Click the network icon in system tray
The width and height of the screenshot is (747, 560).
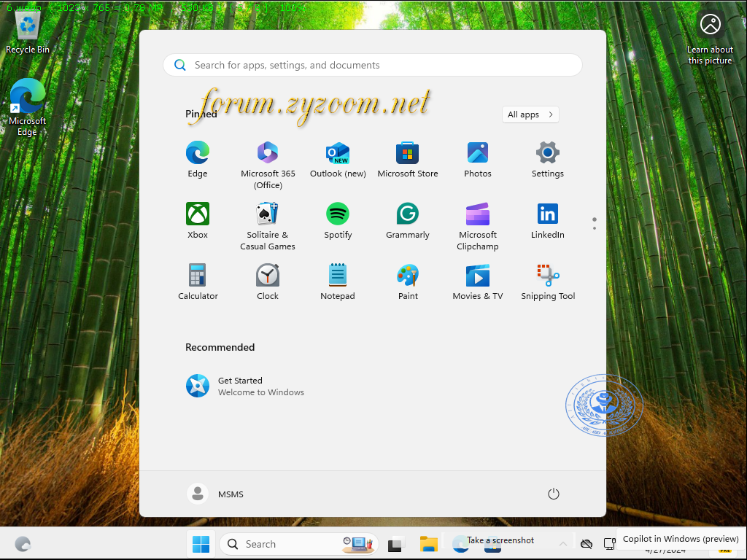click(609, 544)
